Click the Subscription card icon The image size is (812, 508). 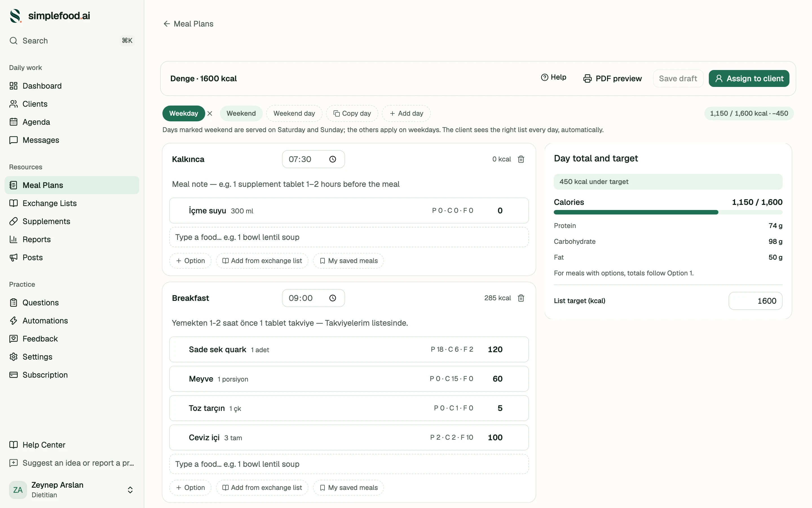pos(14,375)
